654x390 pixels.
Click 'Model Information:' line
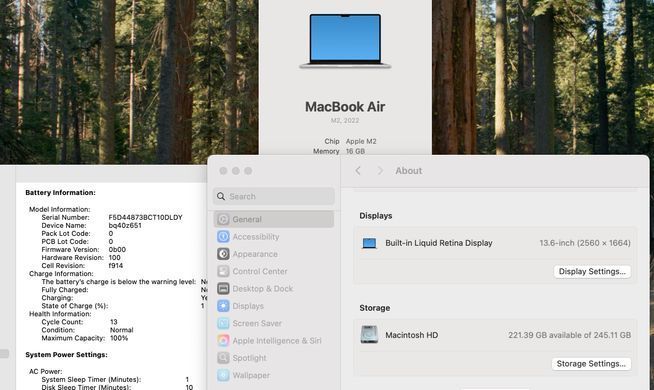(x=60, y=209)
